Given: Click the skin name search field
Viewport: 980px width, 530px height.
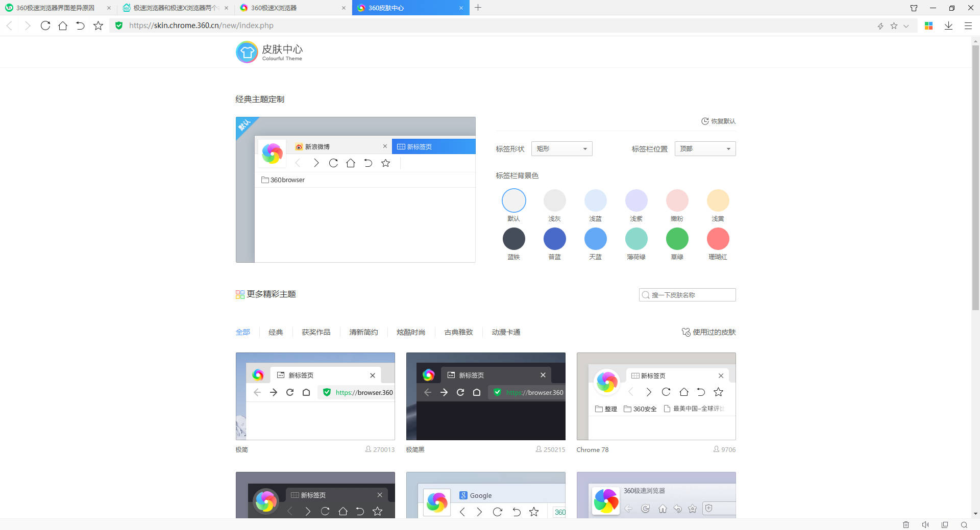Looking at the screenshot, I should (x=687, y=295).
